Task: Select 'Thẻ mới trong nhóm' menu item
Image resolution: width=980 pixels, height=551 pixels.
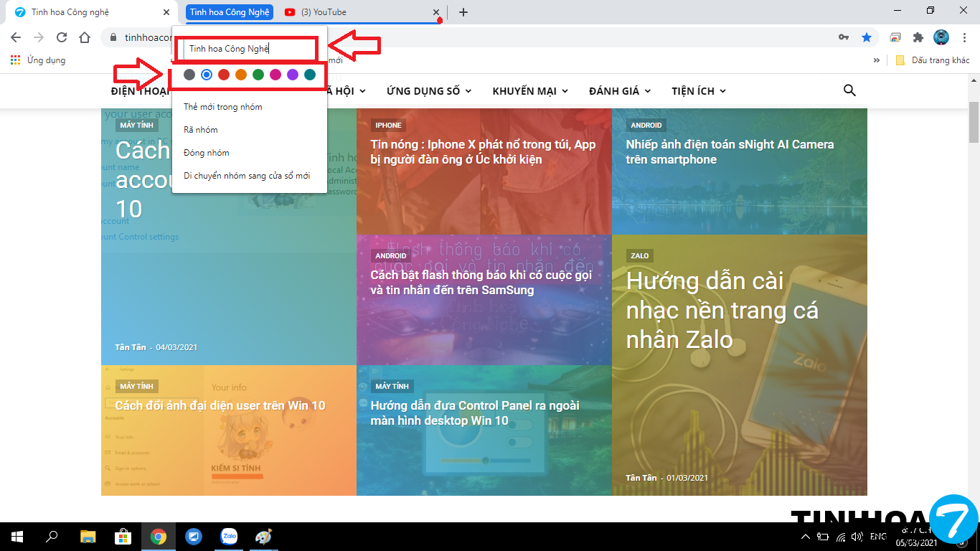Action: click(x=223, y=107)
